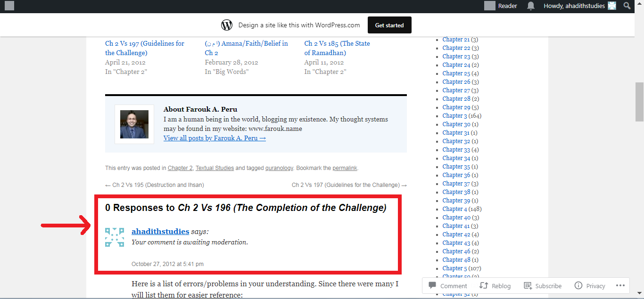Click the Reader label in admin bar
Viewport: 644px width, 299px height.
(x=508, y=6)
